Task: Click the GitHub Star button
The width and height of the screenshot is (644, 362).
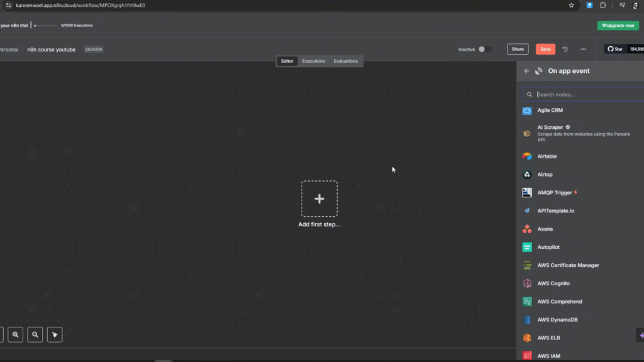Action: click(x=615, y=49)
